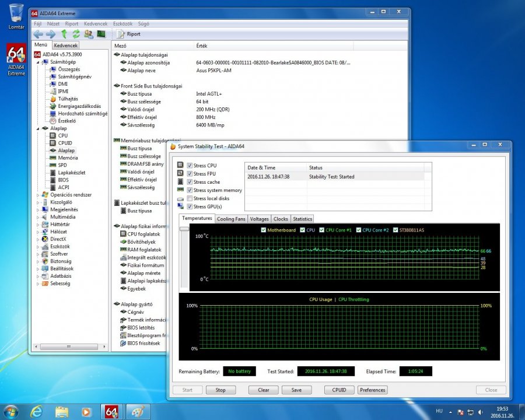Expand the Operációs rendszer tree node
Viewport: 525px width, 420px height.
coord(38,195)
